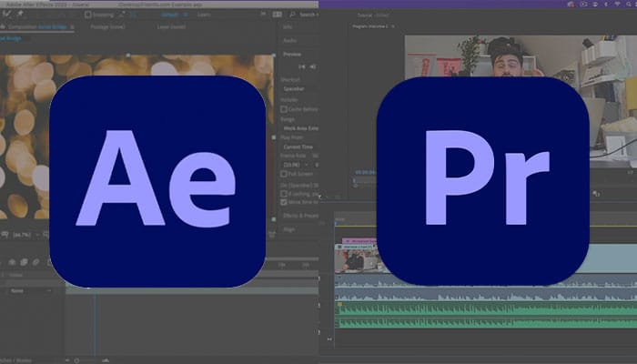The image size is (637, 364).
Task: Open the Layer (none) panel tab
Action: click(x=171, y=26)
